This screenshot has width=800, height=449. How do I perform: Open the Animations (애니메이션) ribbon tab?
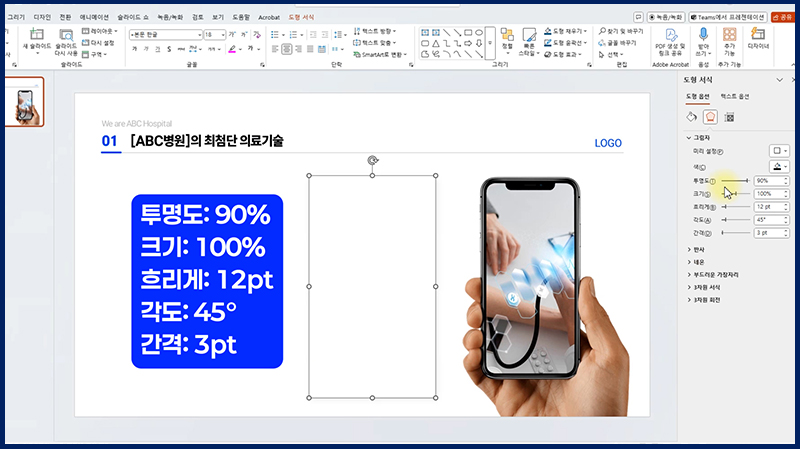pos(94,17)
